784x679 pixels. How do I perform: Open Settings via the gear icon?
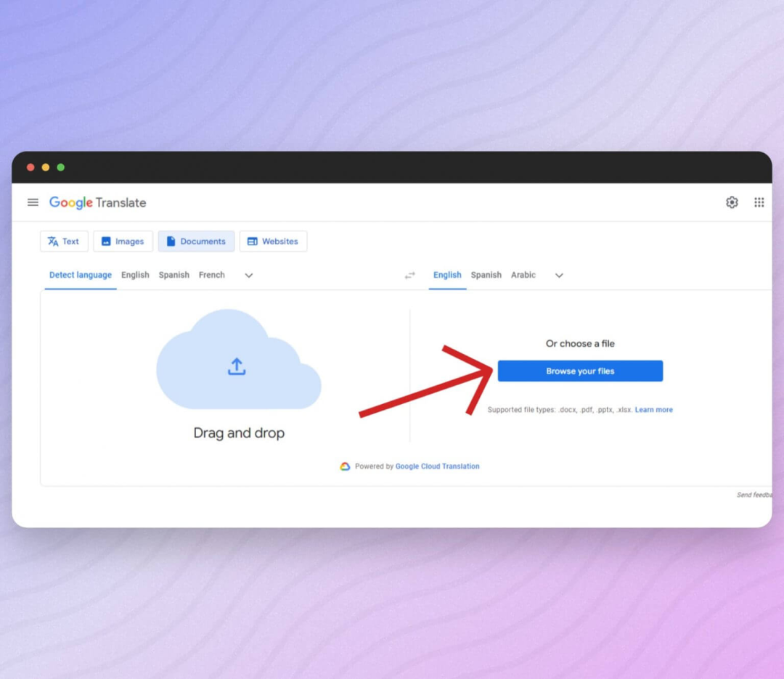(x=732, y=202)
